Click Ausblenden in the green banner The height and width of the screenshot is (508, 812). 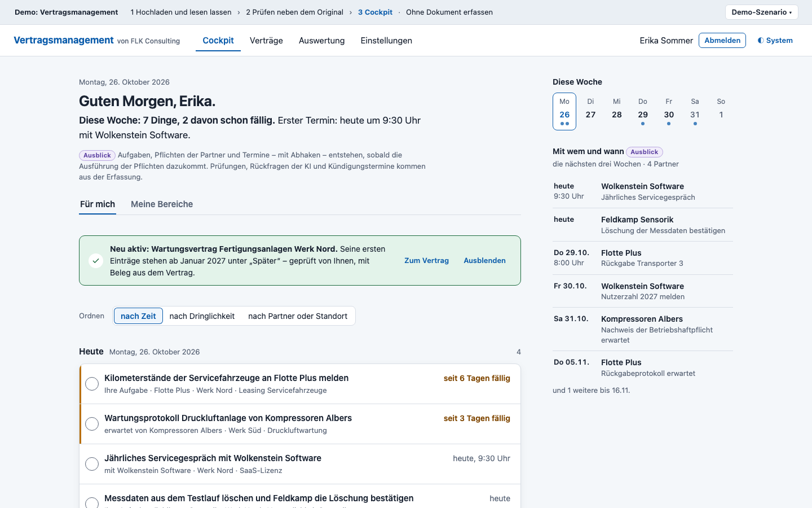[x=484, y=261]
